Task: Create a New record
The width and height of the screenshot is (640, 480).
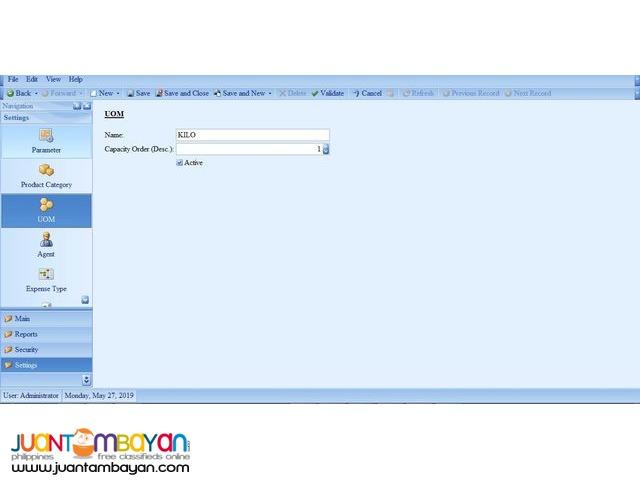Action: (x=101, y=93)
